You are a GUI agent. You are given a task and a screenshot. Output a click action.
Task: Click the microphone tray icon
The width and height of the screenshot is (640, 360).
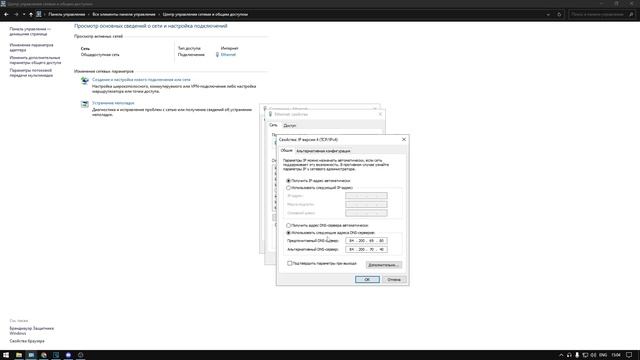point(577,355)
